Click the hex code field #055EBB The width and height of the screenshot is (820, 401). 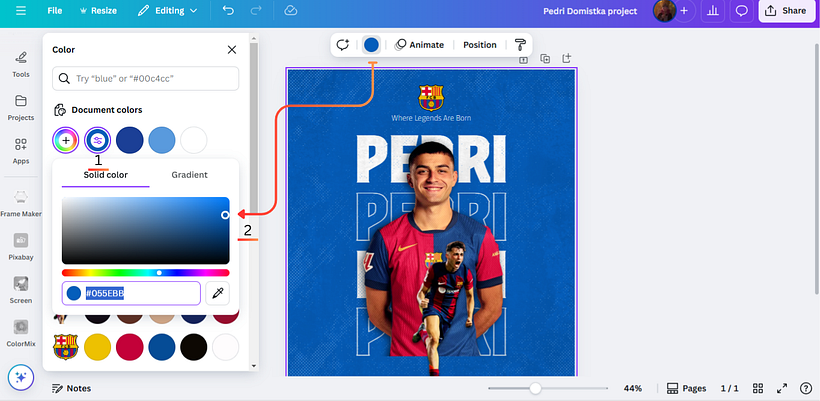click(x=131, y=293)
